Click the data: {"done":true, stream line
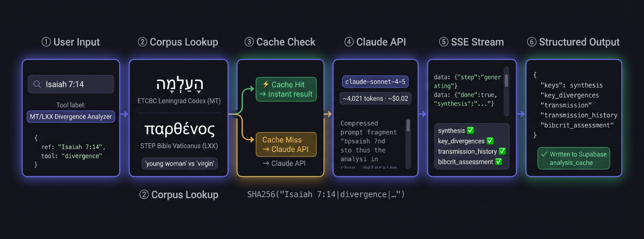644x239 pixels. click(466, 95)
